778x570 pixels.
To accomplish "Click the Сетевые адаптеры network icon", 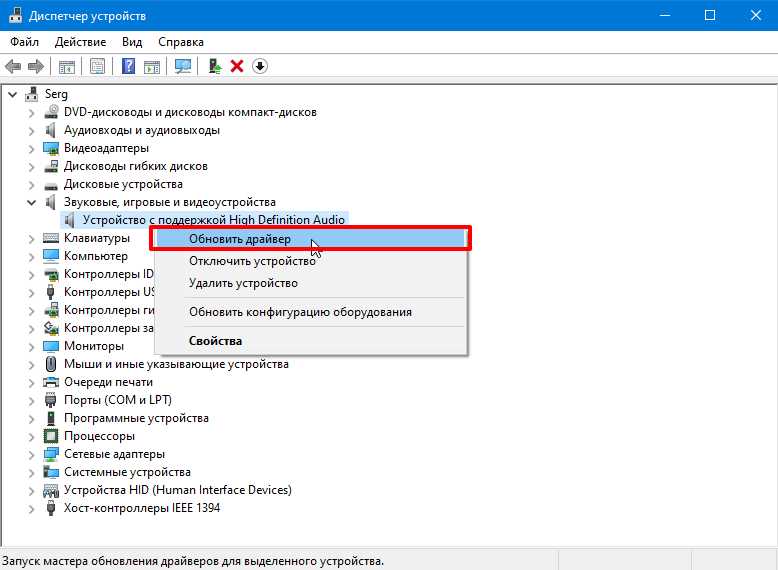I will [x=51, y=454].
